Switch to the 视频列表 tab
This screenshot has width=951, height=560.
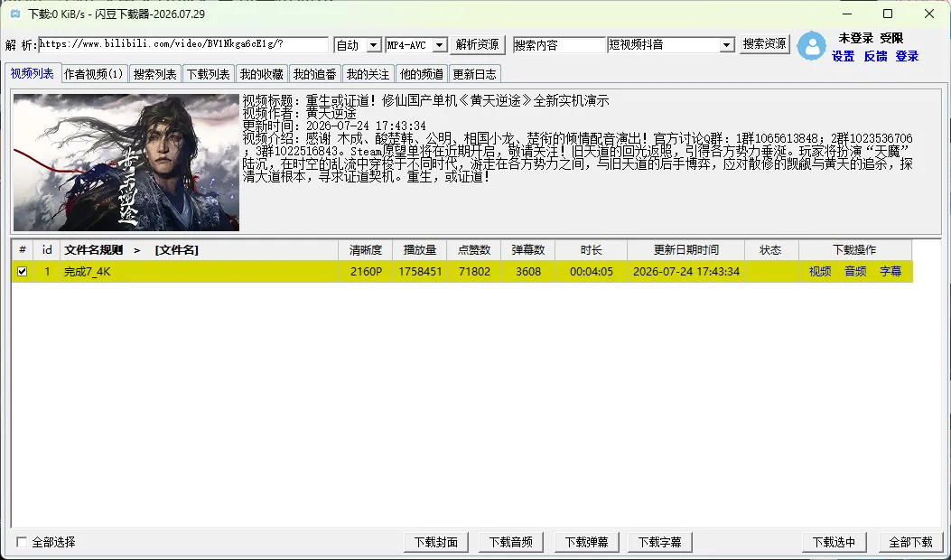(33, 73)
